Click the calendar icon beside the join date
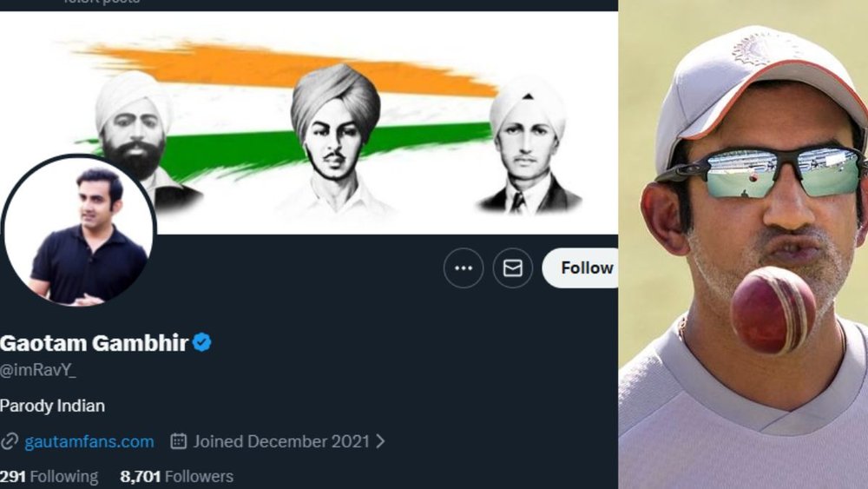This screenshot has width=868, height=489. coord(179,441)
